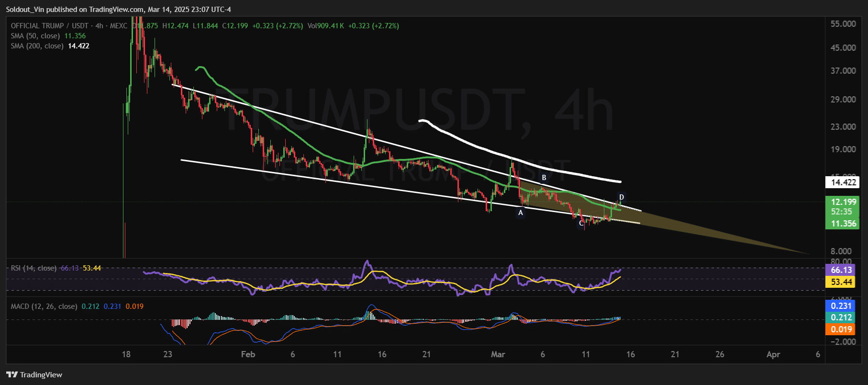Click the 45.000 price axis label
The width and height of the screenshot is (868, 385).
point(843,48)
